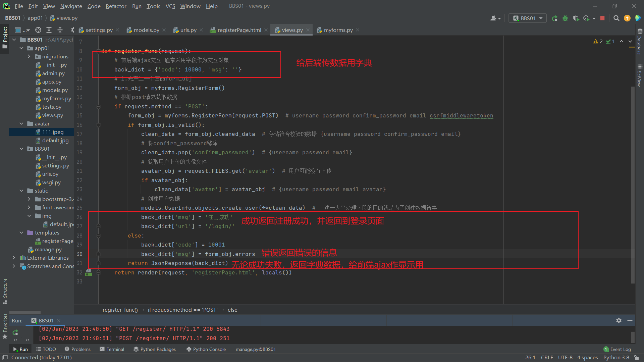Collapse the static folder in the project tree
This screenshot has height=362, width=644.
(21, 191)
